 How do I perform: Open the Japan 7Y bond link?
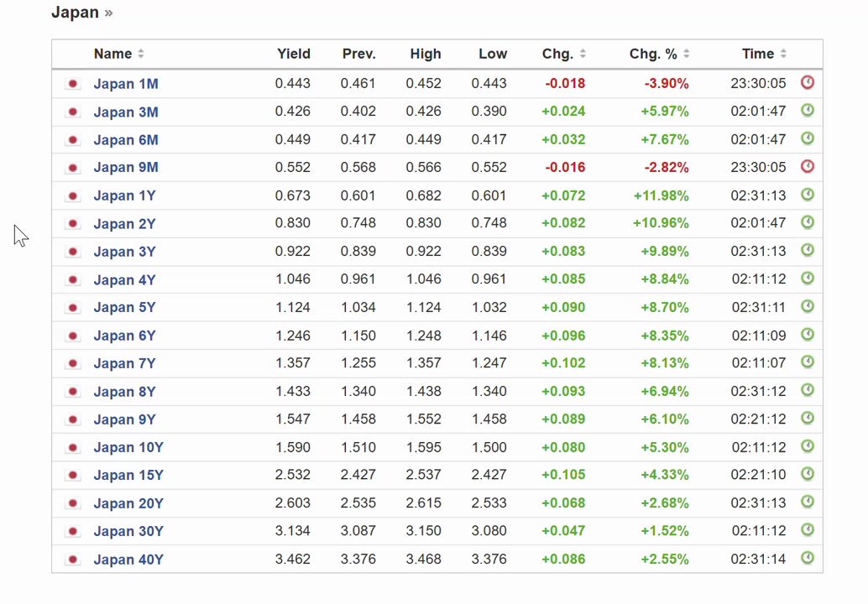point(124,363)
